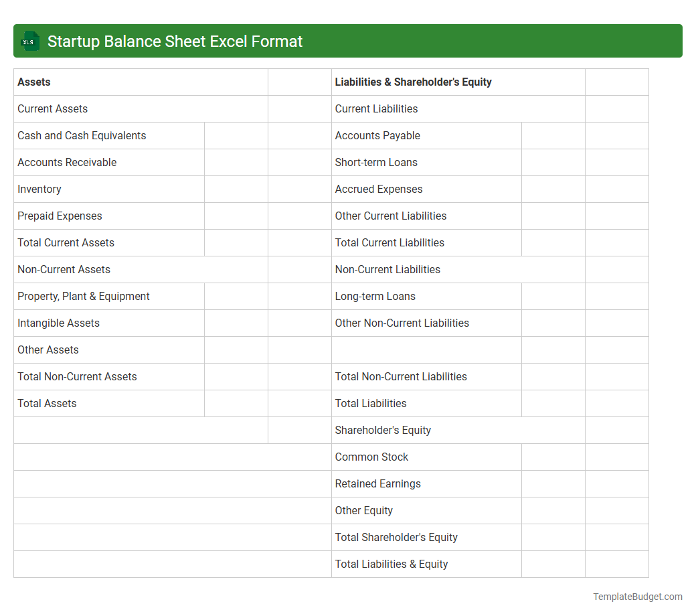Click the XLS file icon in the header
Image resolution: width=696 pixels, height=616 pixels.
point(29,41)
